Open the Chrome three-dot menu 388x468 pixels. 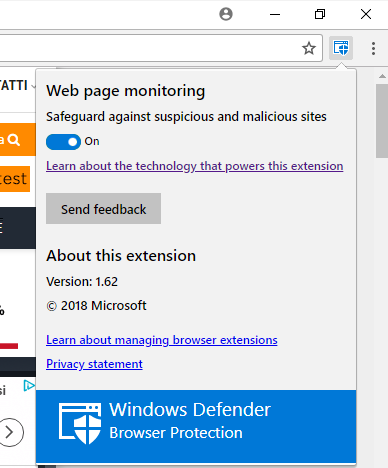[x=373, y=48]
